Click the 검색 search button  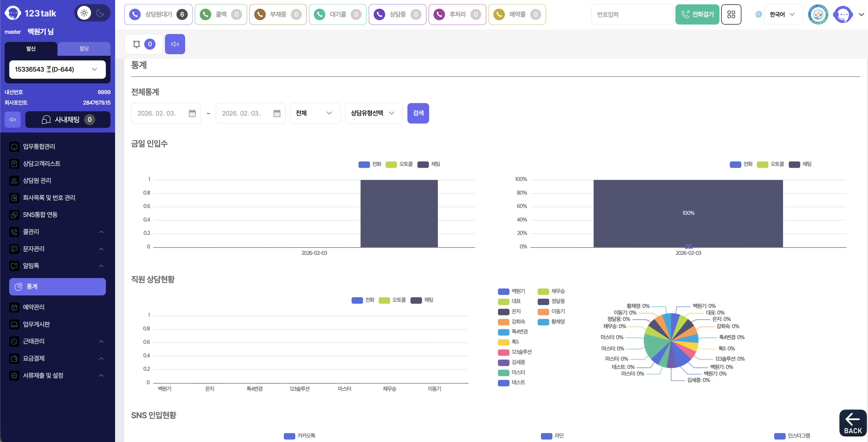418,113
